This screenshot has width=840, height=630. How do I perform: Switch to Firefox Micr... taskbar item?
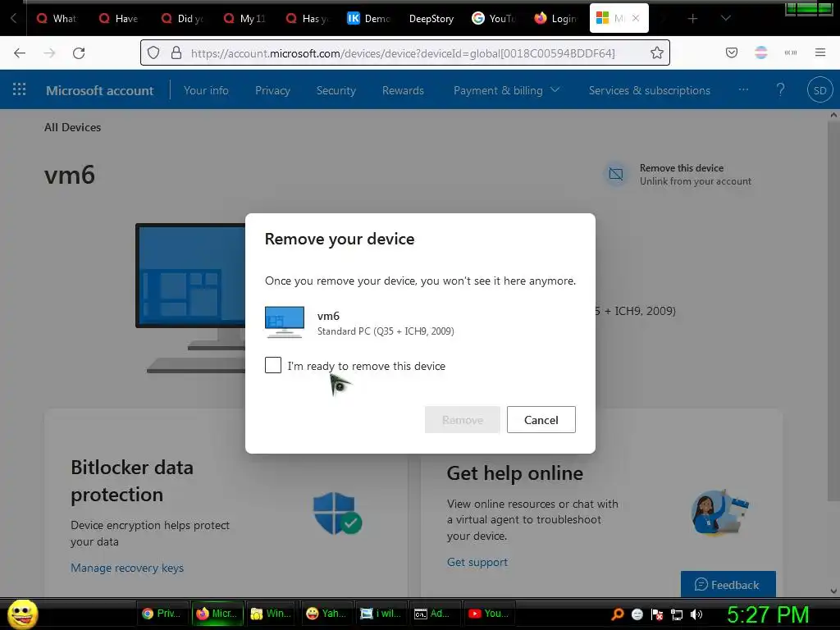coord(217,614)
